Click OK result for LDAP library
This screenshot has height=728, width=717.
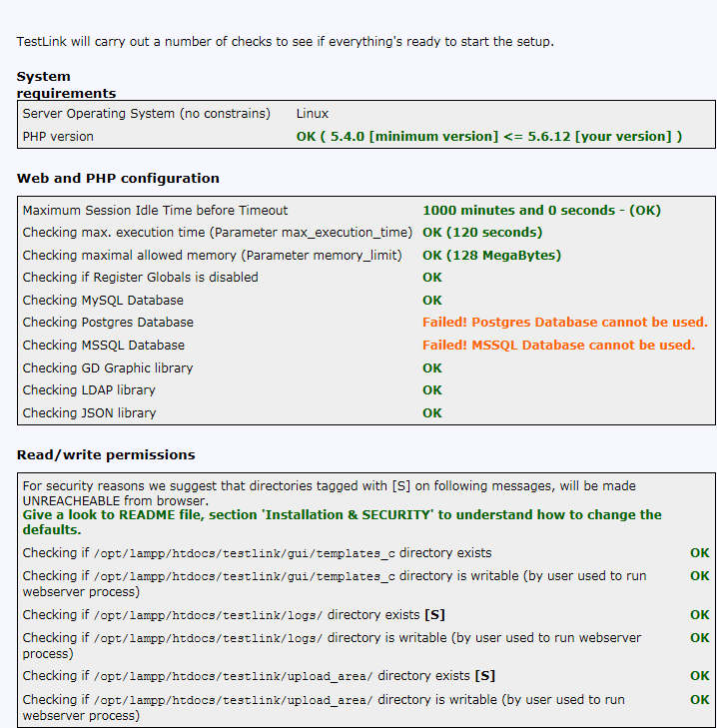(431, 390)
